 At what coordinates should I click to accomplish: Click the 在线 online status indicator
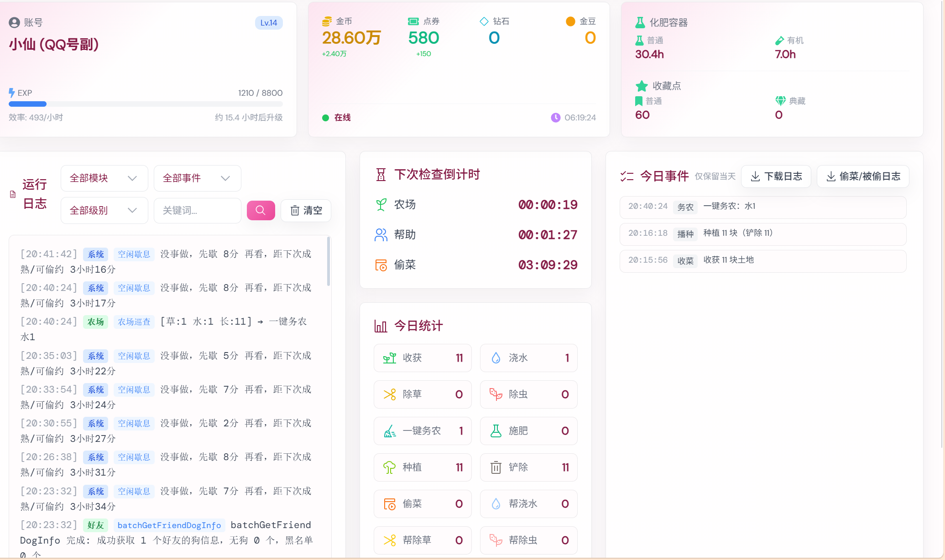pos(336,118)
